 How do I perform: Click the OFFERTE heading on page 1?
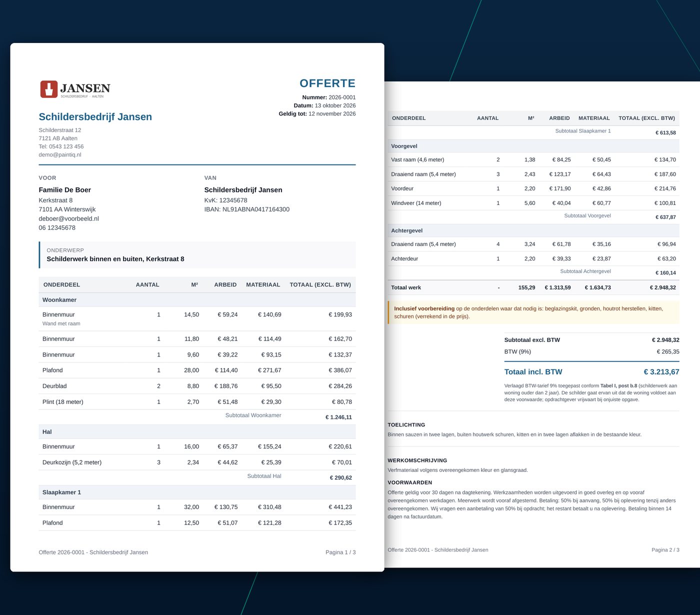(x=327, y=83)
